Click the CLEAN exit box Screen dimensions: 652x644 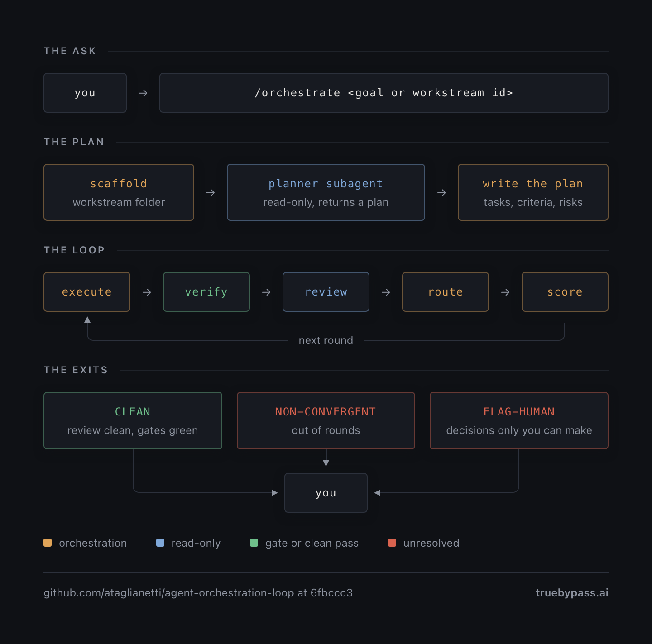[133, 420]
